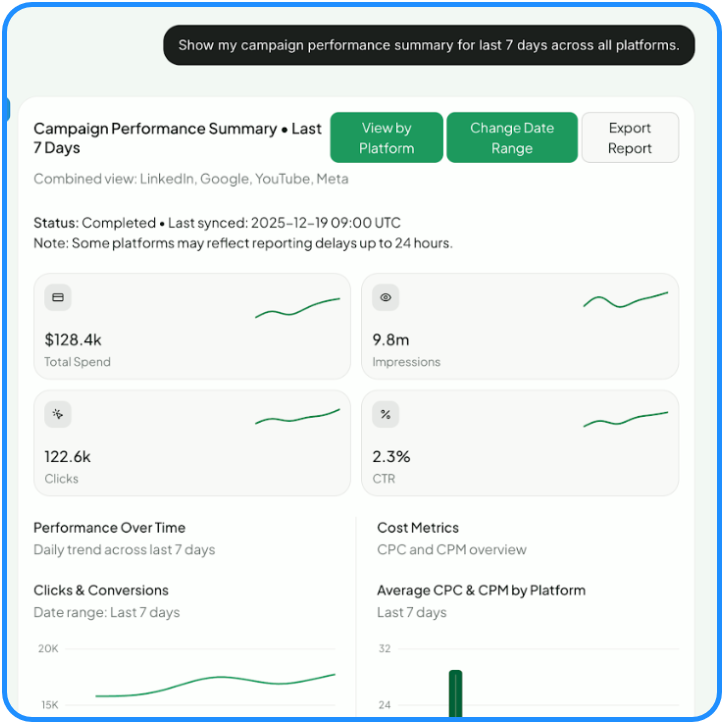Click the Total Spend credit card icon
This screenshot has width=724, height=724.
(x=58, y=297)
